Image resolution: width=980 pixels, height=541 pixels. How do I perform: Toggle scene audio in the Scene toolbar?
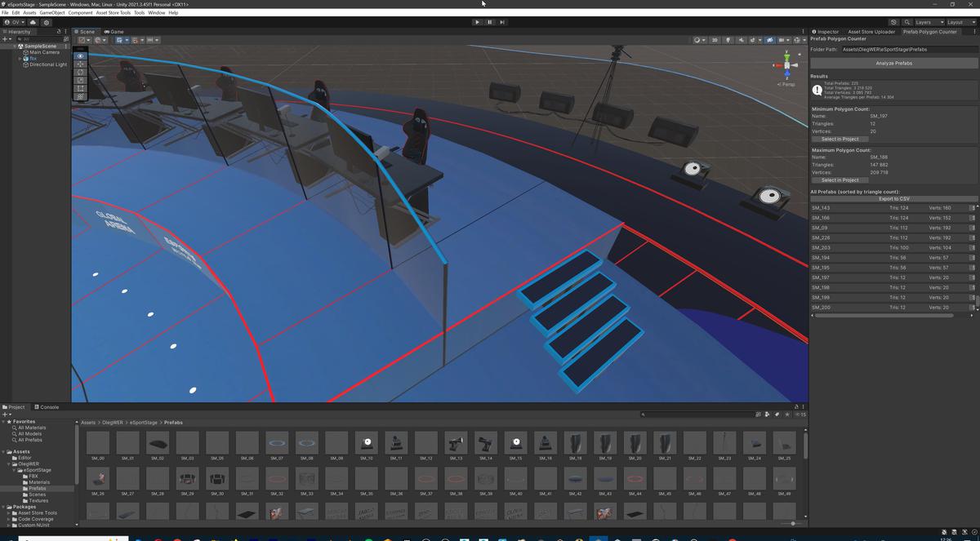point(742,39)
